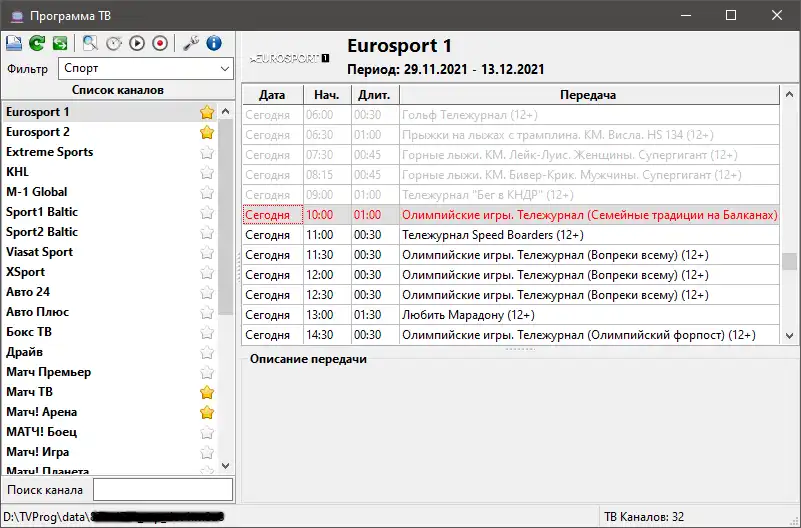This screenshot has height=528, width=801.
Task: Select Extreme Sports channel
Action: (110, 152)
